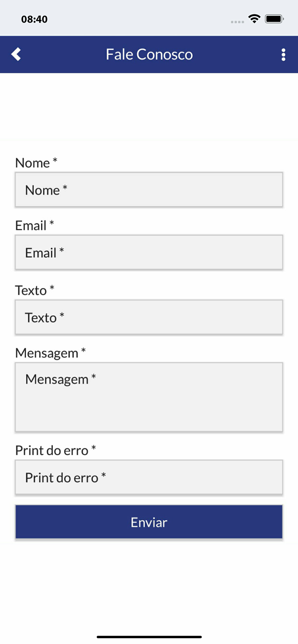The width and height of the screenshot is (298, 644).
Task: Focus the Nome text input box
Action: point(149,190)
